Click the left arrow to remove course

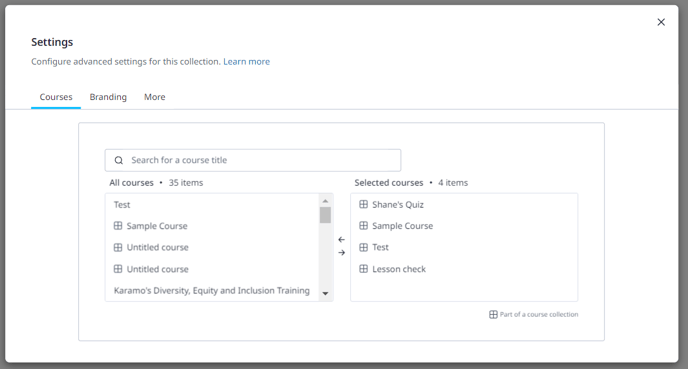coord(341,240)
